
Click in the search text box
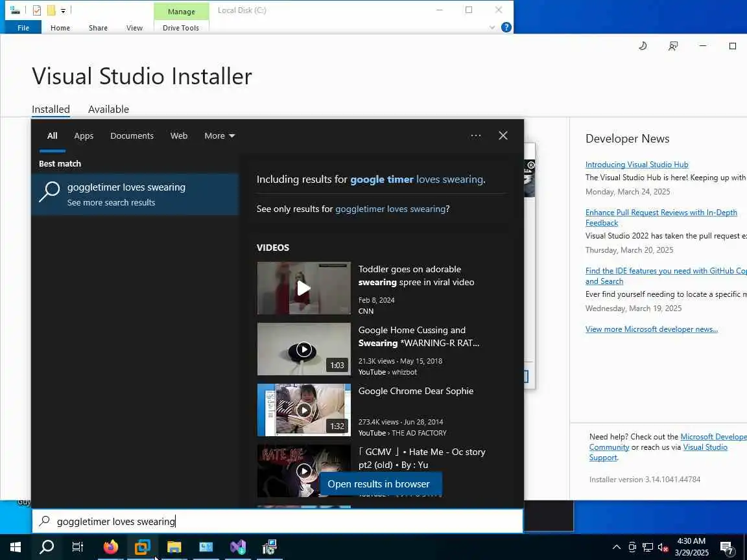pyautogui.click(x=278, y=521)
